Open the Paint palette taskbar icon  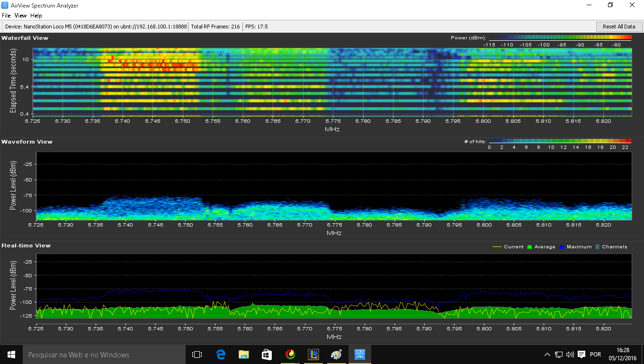tap(336, 355)
